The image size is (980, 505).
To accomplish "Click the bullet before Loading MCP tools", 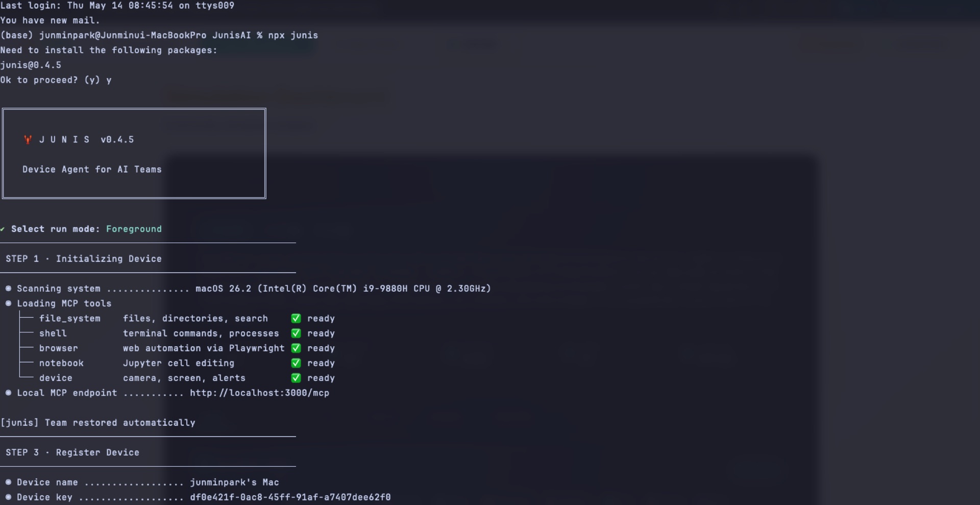I will 8,303.
